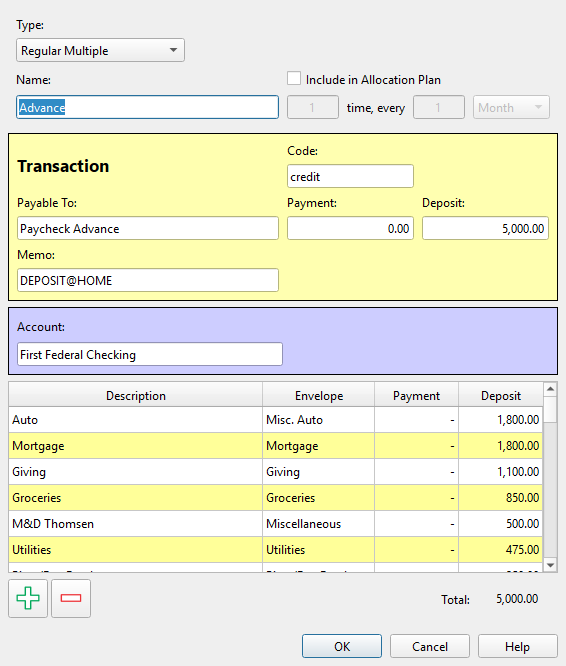Click the scroll up arrow of splits table
This screenshot has width=566, height=666.
550,389
